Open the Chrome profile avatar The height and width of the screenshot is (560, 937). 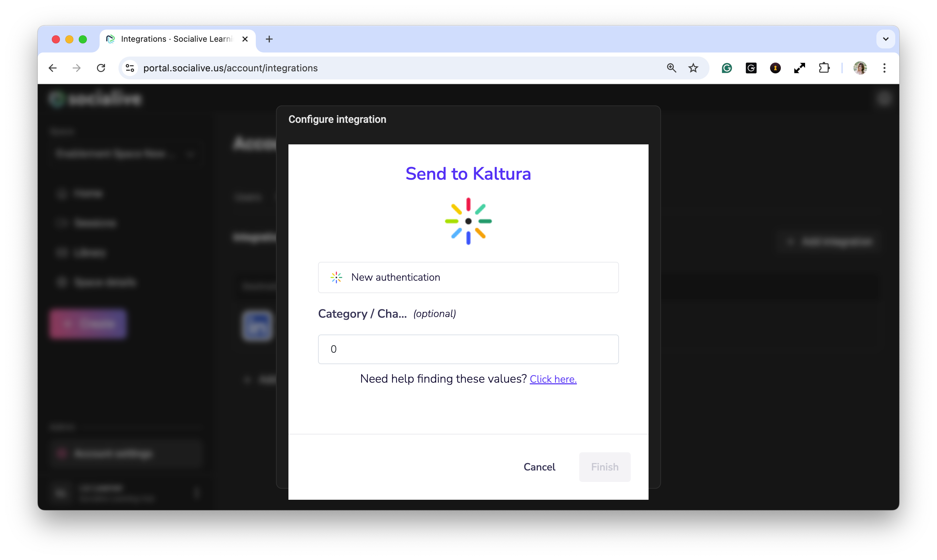pos(860,68)
